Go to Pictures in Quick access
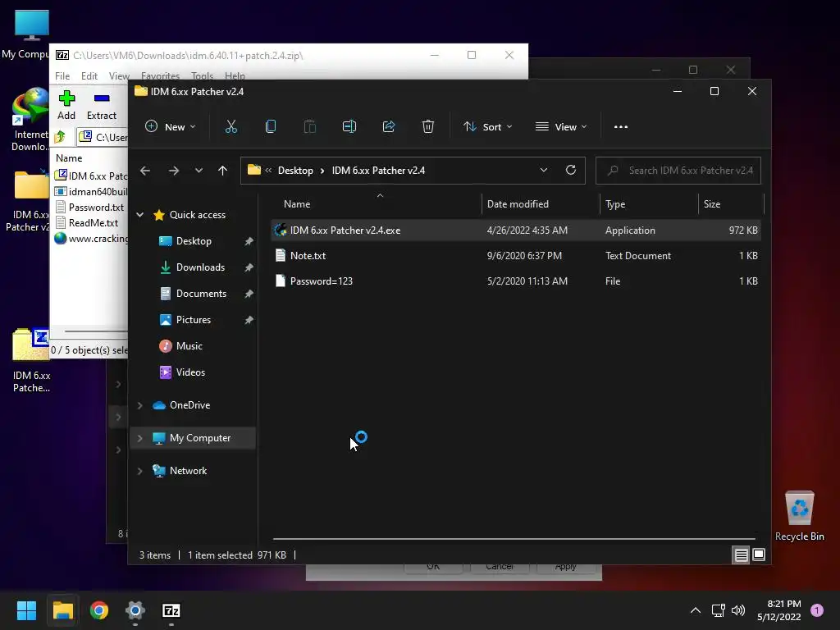Viewport: 840px width, 630px height. click(193, 320)
